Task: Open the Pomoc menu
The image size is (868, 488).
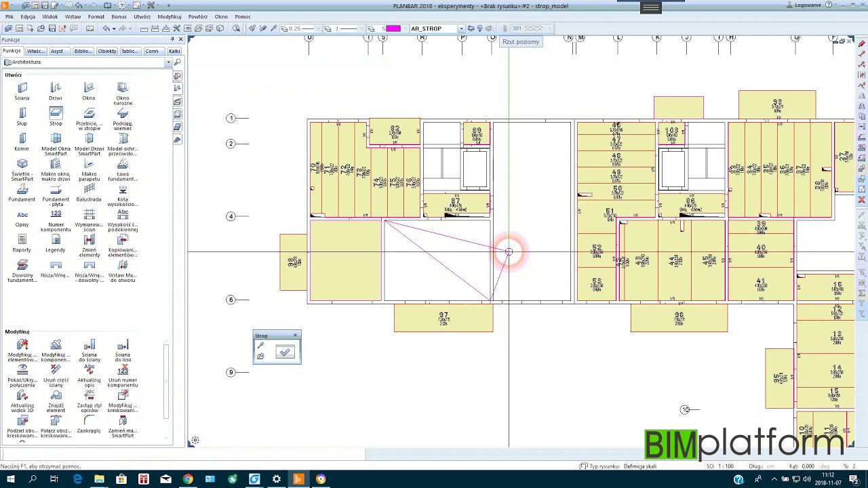Action: pos(243,17)
